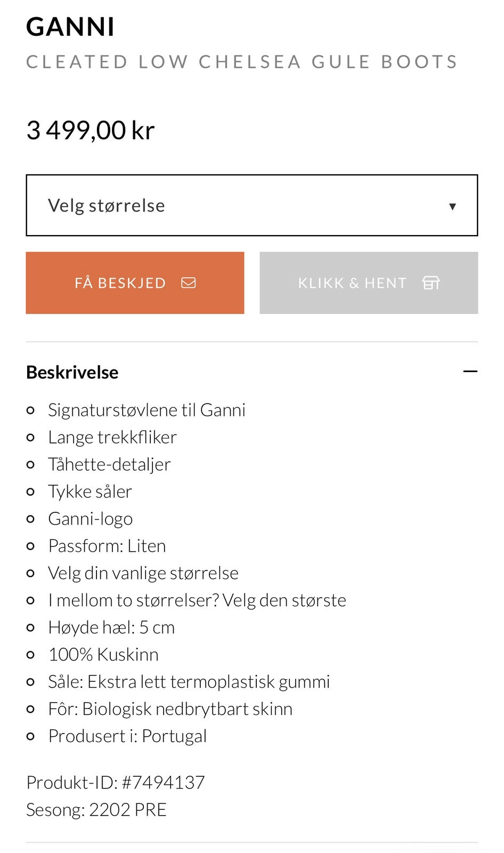This screenshot has width=504, height=853.
Task: Click the product price 3 499,00 kr
Action: (91, 130)
